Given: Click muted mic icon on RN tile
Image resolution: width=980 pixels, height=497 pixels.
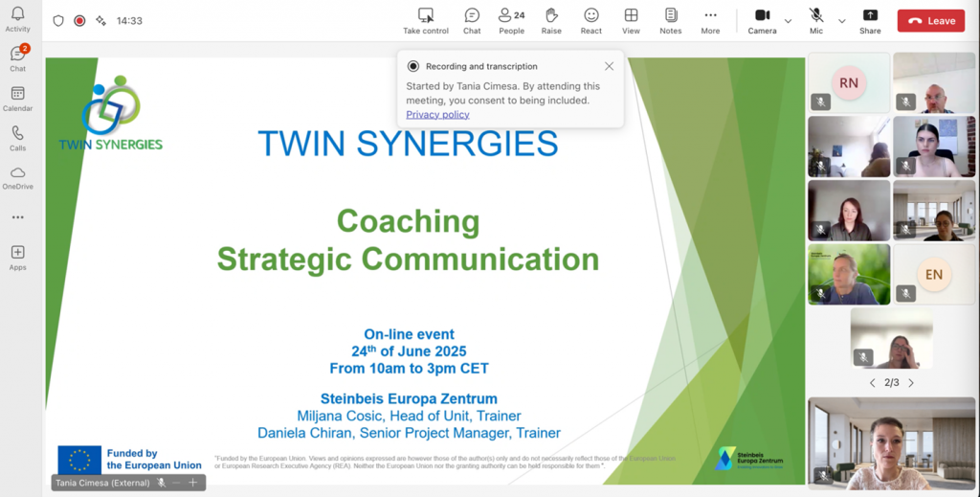Looking at the screenshot, I should (820, 102).
